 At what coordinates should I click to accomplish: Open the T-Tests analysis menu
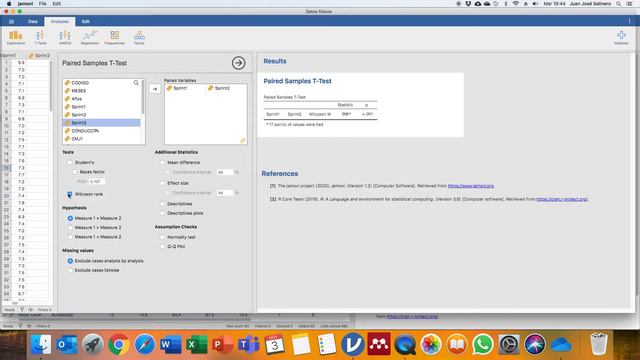(x=40, y=38)
